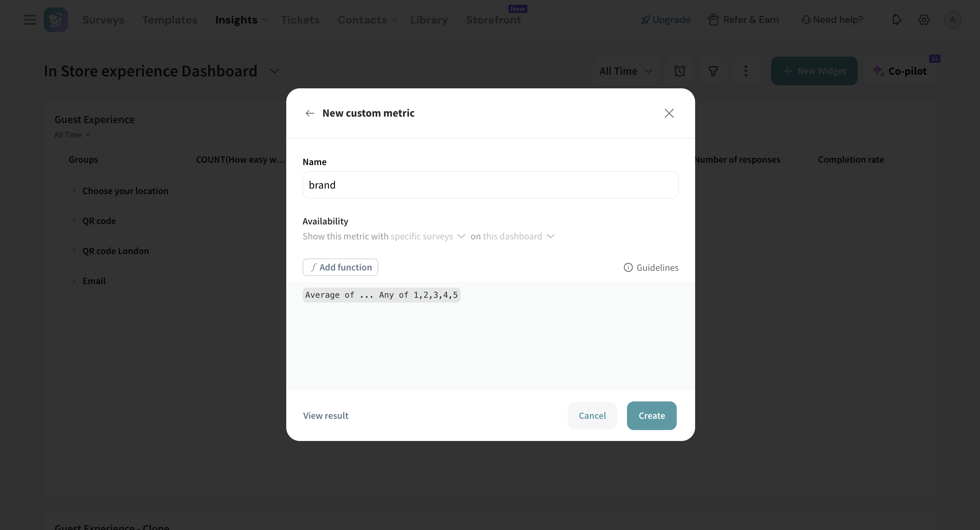Image resolution: width=980 pixels, height=530 pixels.
Task: Expand the QR code London group row
Action: pos(74,251)
